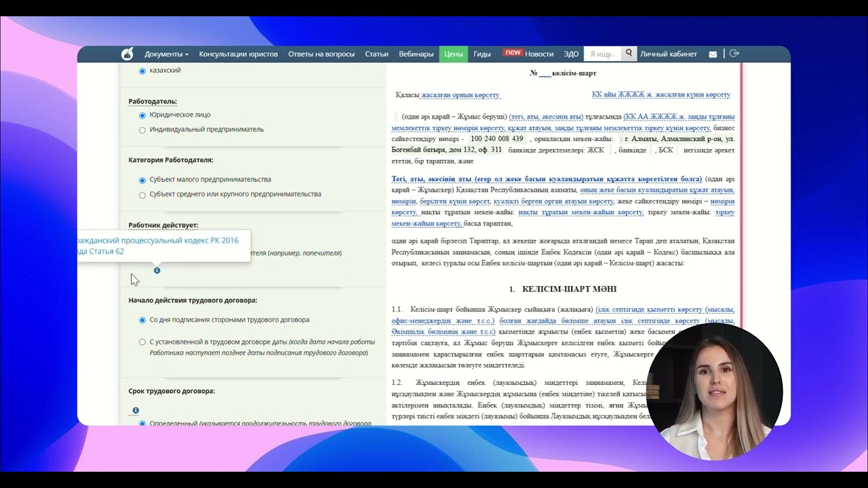Select Юридическое лицо as employer
The height and width of the screenshot is (488, 868).
[142, 115]
